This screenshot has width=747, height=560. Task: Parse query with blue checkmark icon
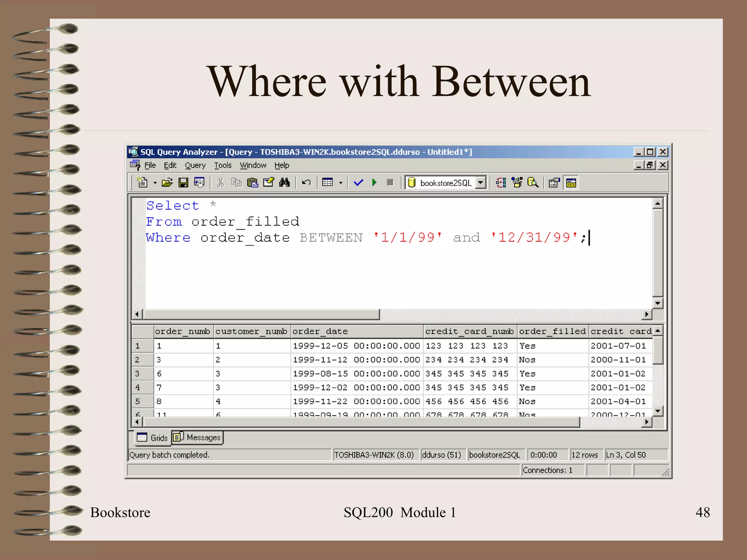pos(358,182)
